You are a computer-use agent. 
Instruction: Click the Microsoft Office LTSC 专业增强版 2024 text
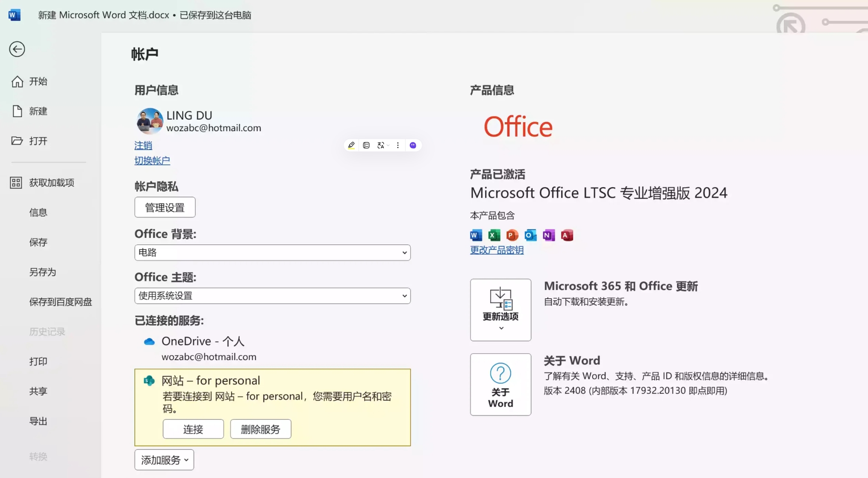point(599,193)
